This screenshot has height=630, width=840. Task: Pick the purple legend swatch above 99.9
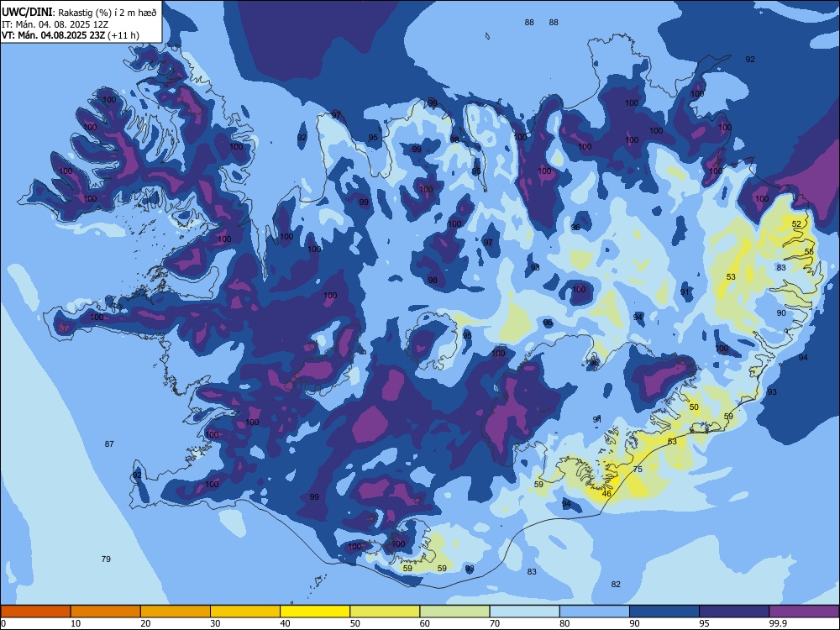pyautogui.click(x=804, y=612)
